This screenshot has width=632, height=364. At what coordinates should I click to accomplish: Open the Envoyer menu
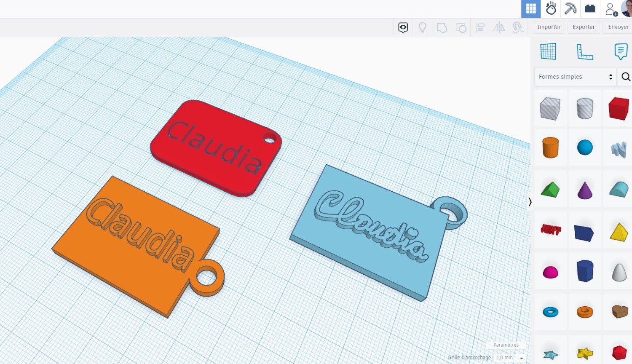(x=618, y=27)
